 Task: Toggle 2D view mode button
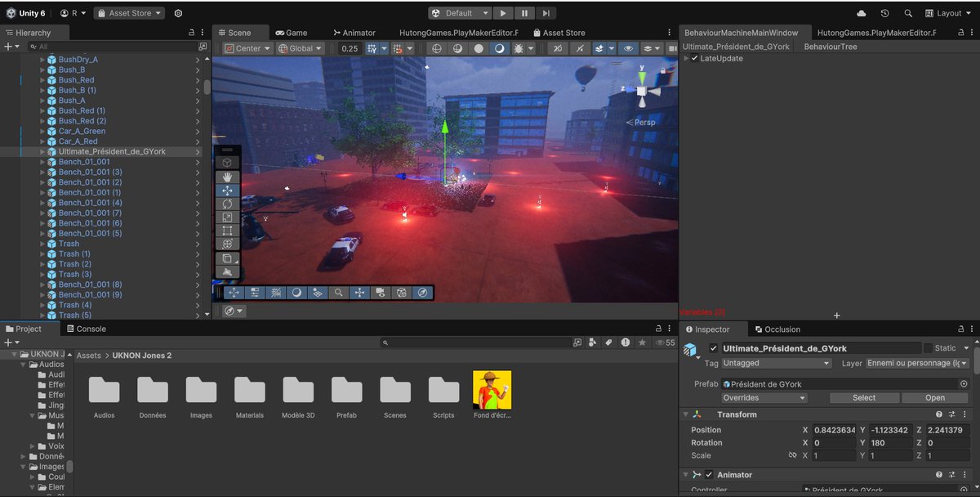(x=558, y=48)
